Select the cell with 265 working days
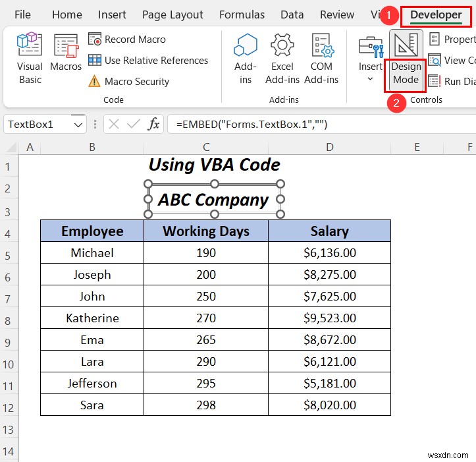 [x=206, y=339]
